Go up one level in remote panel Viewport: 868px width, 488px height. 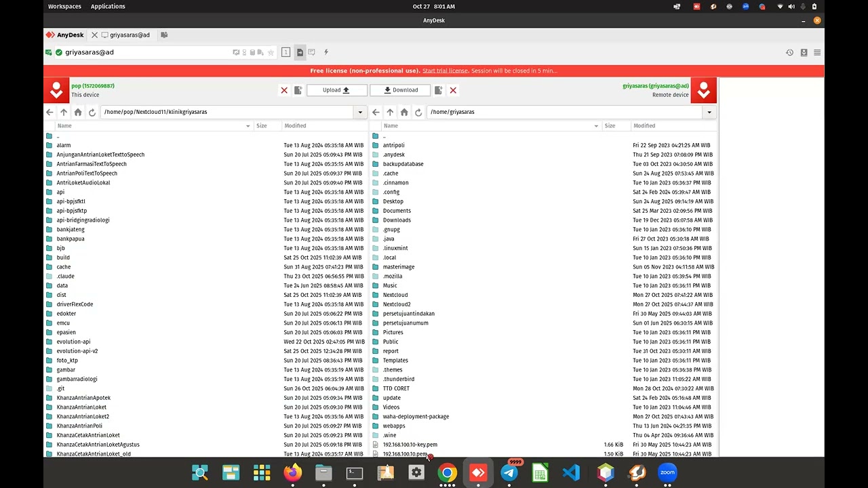point(390,112)
